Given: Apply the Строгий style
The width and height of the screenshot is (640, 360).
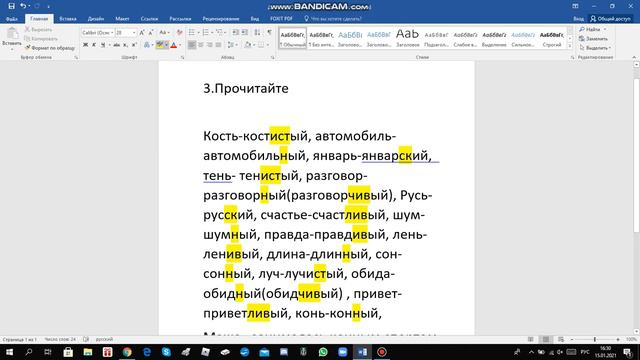Looking at the screenshot, I should [x=551, y=38].
